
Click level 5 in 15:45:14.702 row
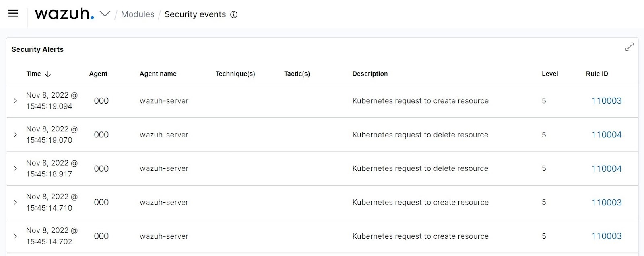coord(544,236)
